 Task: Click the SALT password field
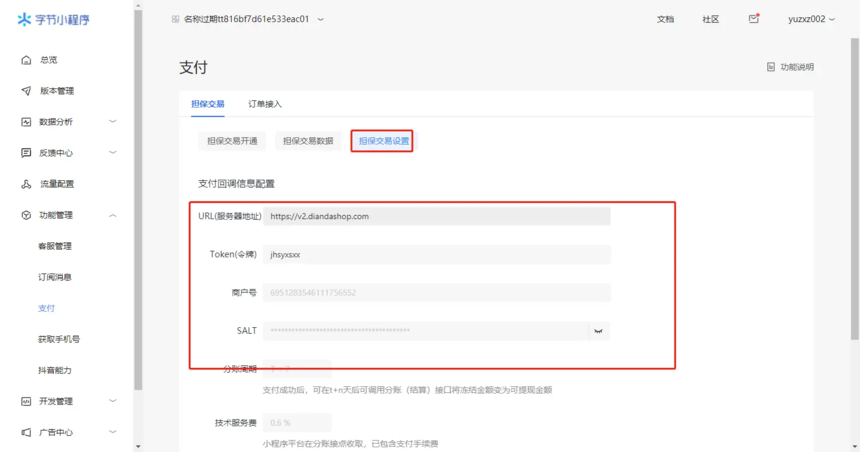coord(426,331)
